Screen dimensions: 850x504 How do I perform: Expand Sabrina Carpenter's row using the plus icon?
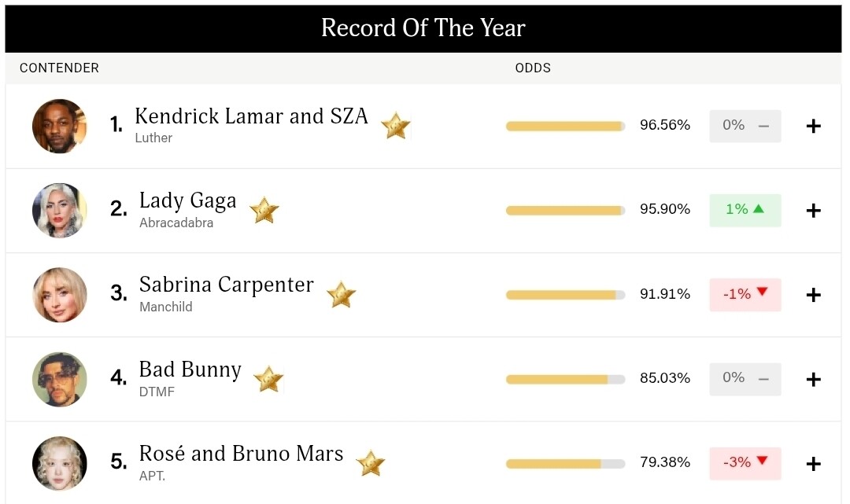814,295
